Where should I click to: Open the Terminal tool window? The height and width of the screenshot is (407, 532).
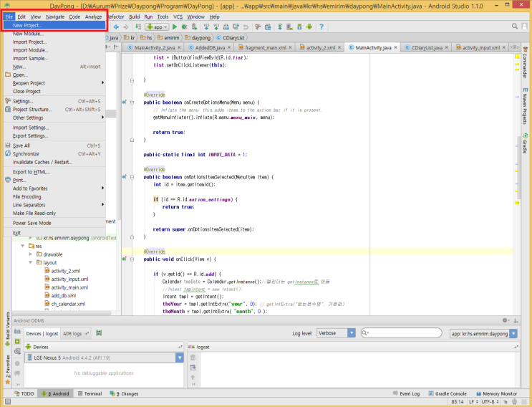[x=90, y=394]
